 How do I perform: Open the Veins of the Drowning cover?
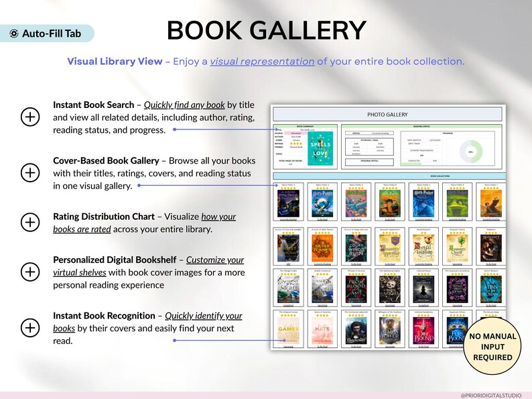click(491, 289)
